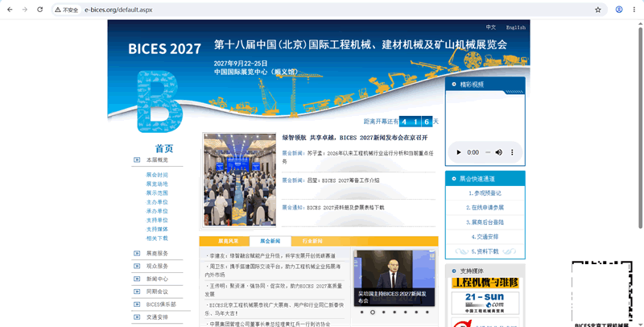The width and height of the screenshot is (644, 327).
Task: Switch to the 展商风采 tab
Action: pyautogui.click(x=228, y=241)
